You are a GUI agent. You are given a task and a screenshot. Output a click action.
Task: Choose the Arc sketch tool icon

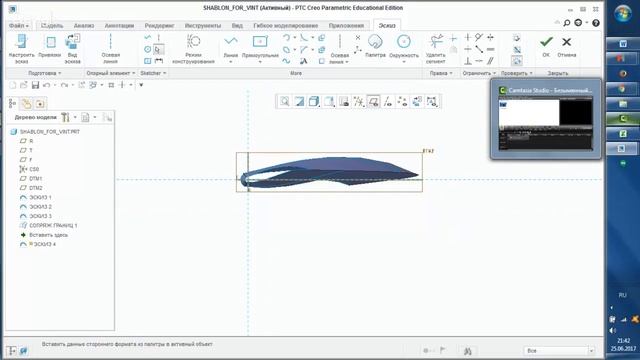pyautogui.click(x=287, y=38)
